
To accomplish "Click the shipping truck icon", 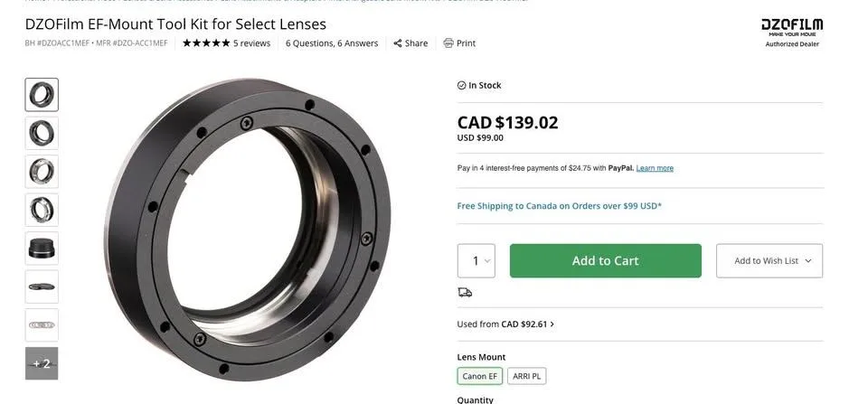I will click(x=465, y=292).
